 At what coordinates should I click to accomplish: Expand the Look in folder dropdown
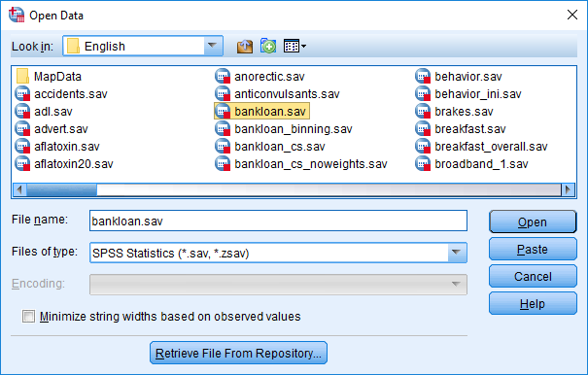[x=212, y=46]
